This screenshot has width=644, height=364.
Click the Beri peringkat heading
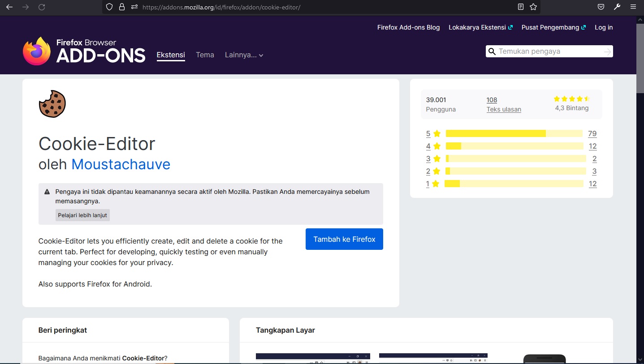(x=63, y=330)
